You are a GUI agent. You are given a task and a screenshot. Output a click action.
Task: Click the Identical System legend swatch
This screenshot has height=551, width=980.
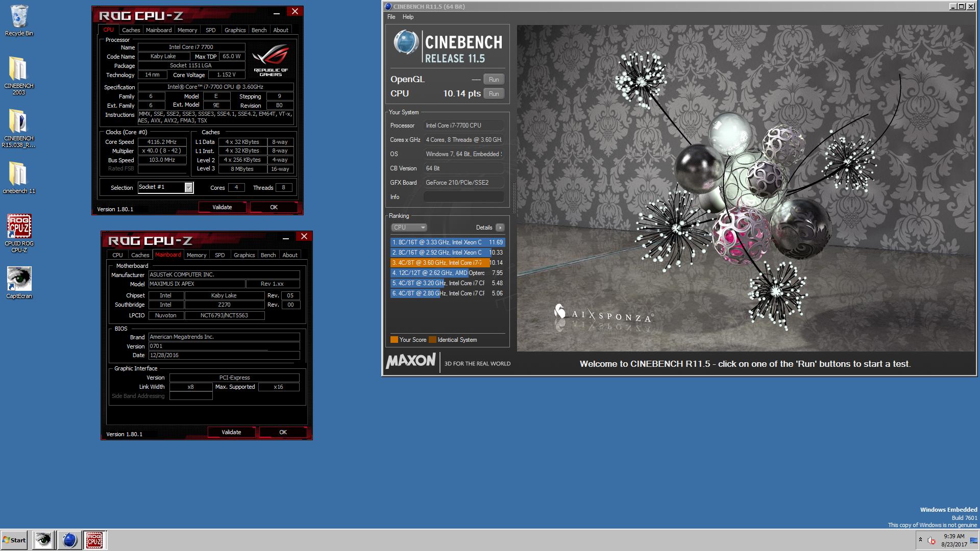click(432, 340)
